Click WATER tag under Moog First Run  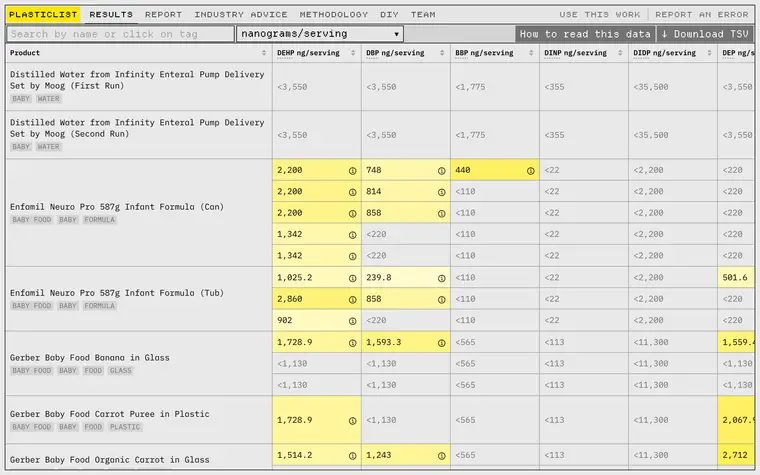point(48,99)
